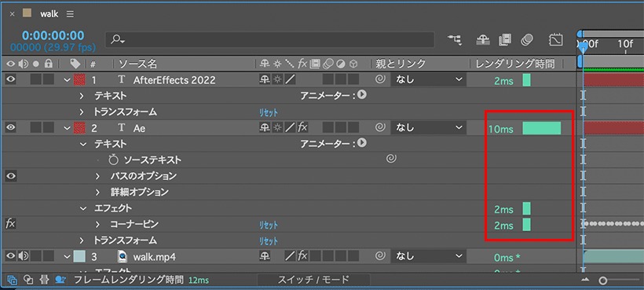Click the light blue label swatch of walk.mp4
Image resolution: width=644 pixels, height=290 pixels.
coord(79,257)
